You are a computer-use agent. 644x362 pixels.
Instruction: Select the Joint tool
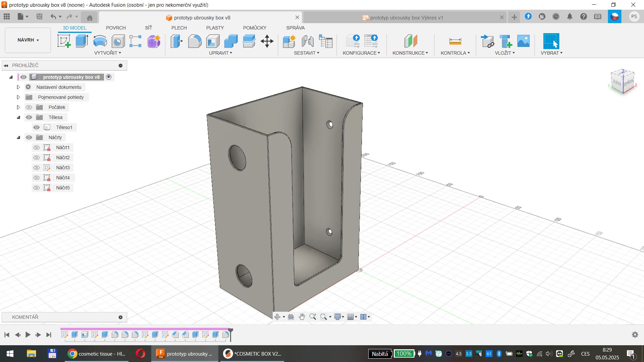click(308, 41)
